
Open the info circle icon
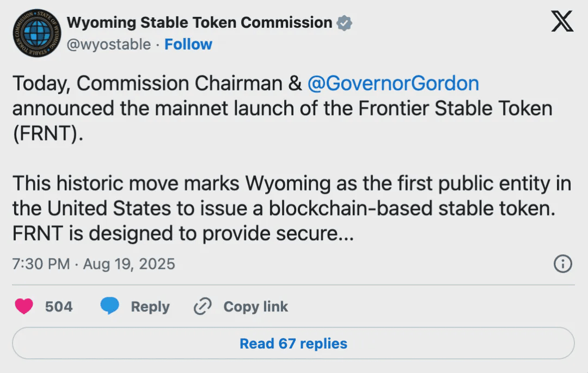coord(562,264)
